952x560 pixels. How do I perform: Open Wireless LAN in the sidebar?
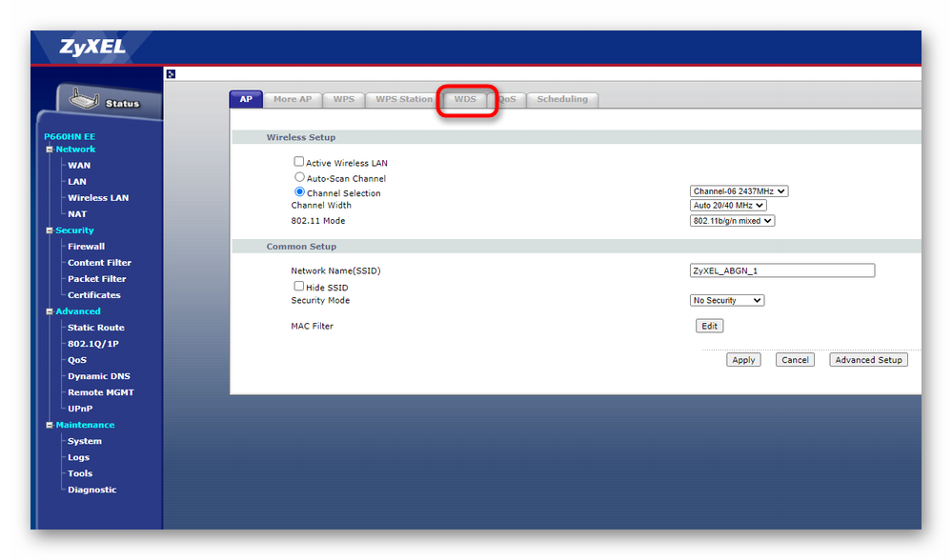point(97,198)
